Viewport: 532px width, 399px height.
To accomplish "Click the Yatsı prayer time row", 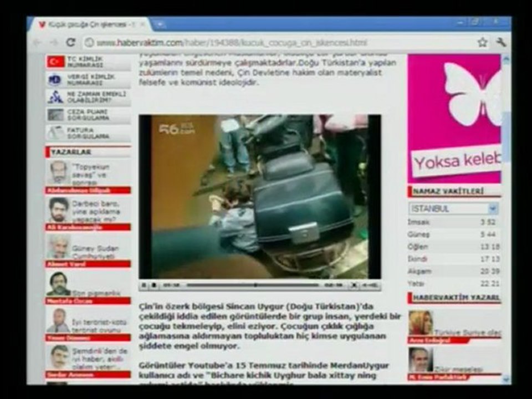I will (x=453, y=283).
